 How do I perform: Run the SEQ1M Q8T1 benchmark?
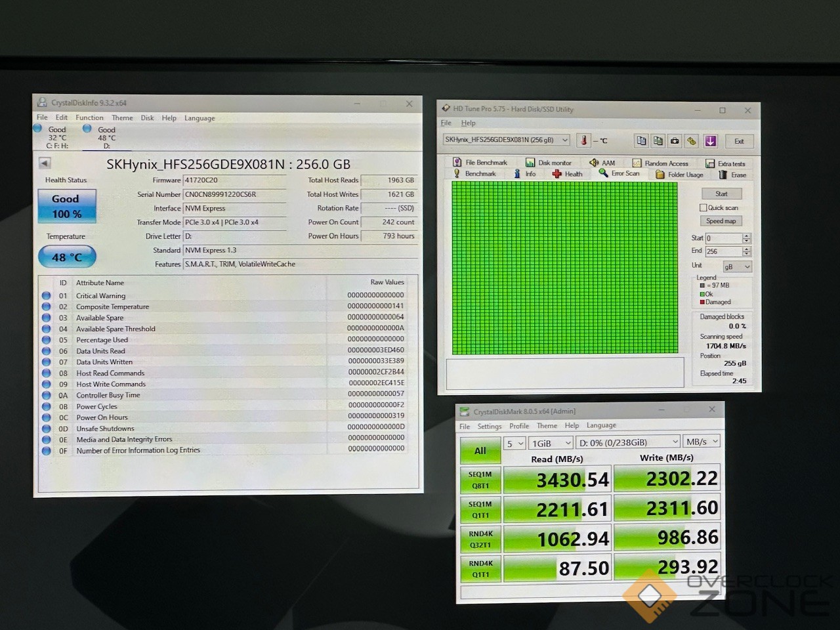tap(480, 480)
